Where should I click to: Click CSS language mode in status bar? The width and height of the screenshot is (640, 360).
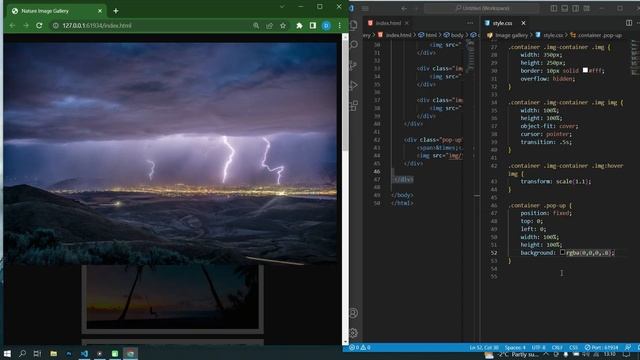click(x=573, y=347)
